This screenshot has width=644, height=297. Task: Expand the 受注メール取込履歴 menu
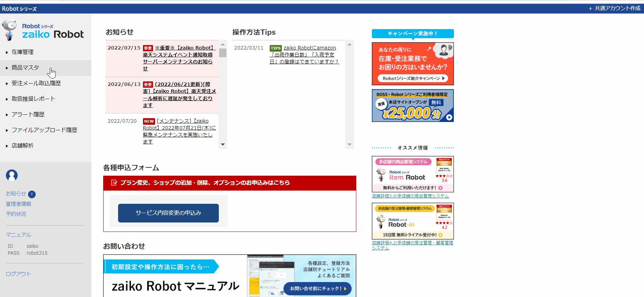(36, 84)
